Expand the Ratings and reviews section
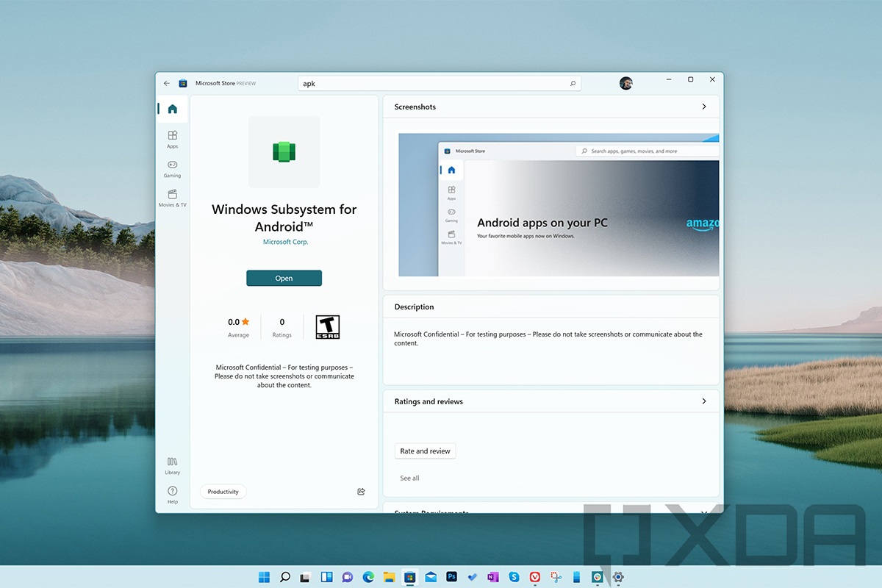 click(703, 401)
